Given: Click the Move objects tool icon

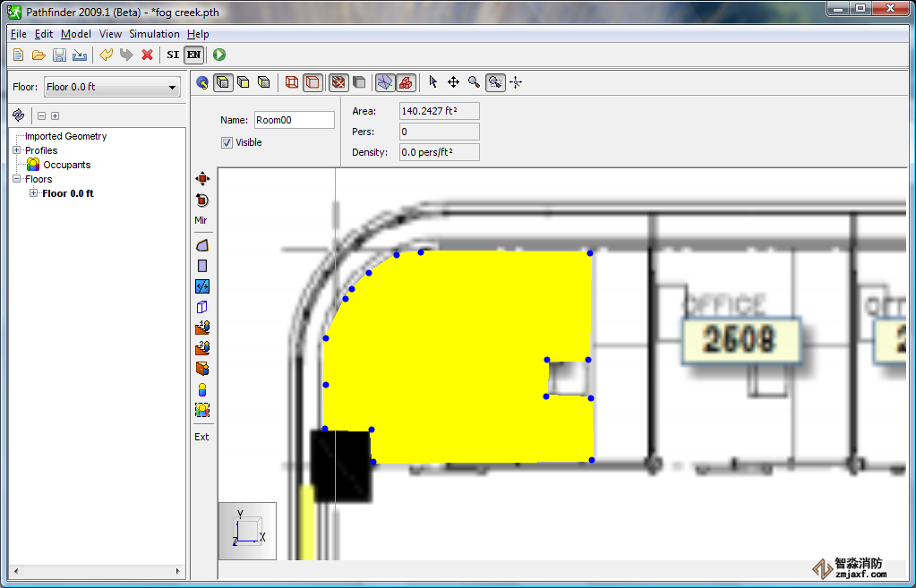Looking at the screenshot, I should pos(202,178).
